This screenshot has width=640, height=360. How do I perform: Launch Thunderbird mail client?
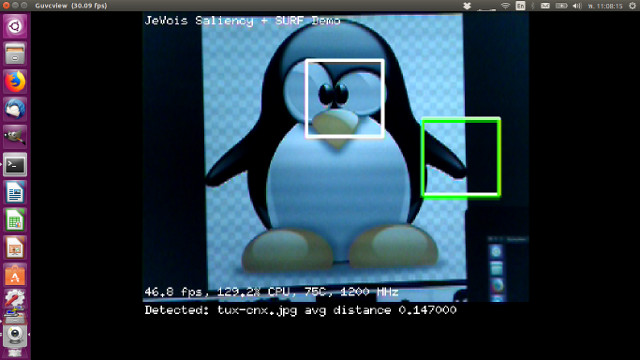click(15, 109)
